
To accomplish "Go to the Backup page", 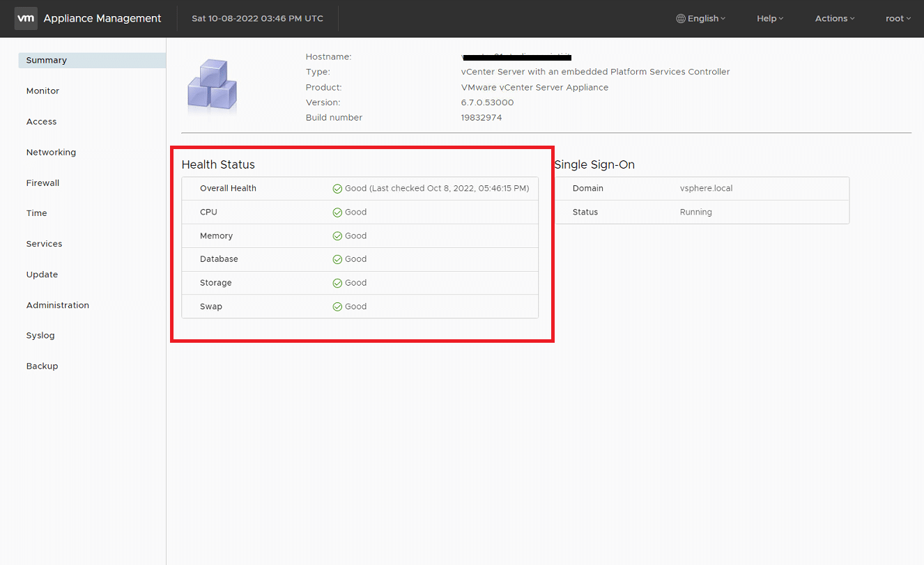I will (x=42, y=366).
